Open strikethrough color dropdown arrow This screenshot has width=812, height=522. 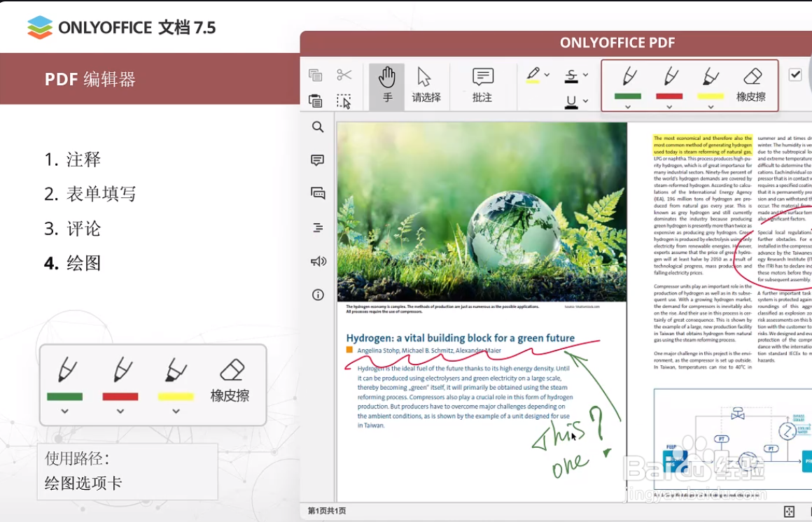pyautogui.click(x=586, y=75)
